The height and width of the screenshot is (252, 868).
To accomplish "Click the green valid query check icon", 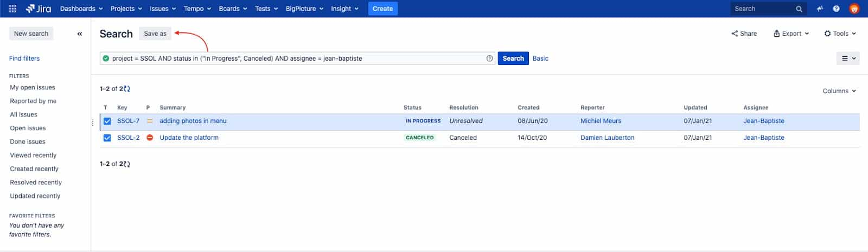I will click(106, 59).
